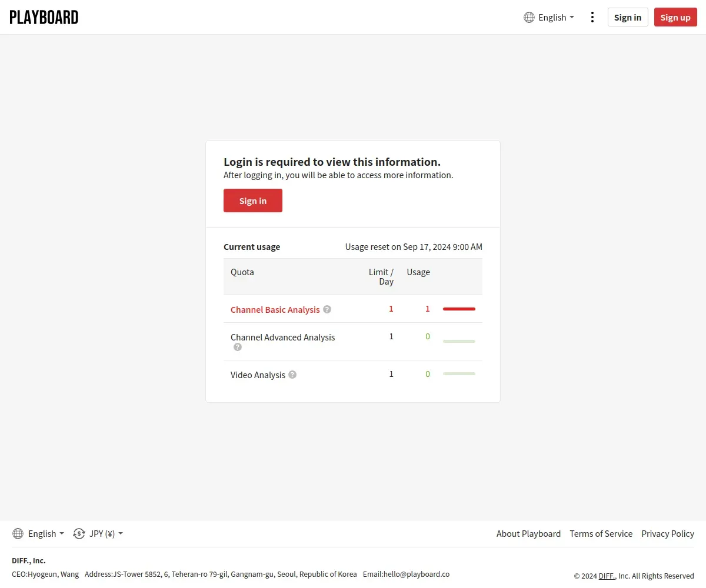Click the JS-Tower address footer text
Image resolution: width=706 pixels, height=588 pixels.
221,574
